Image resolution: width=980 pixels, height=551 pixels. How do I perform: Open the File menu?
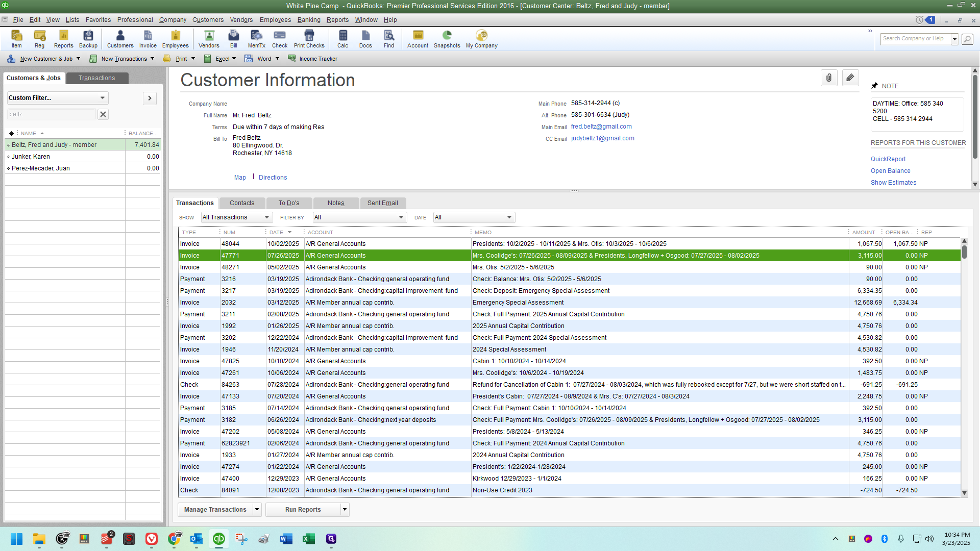pyautogui.click(x=18, y=20)
